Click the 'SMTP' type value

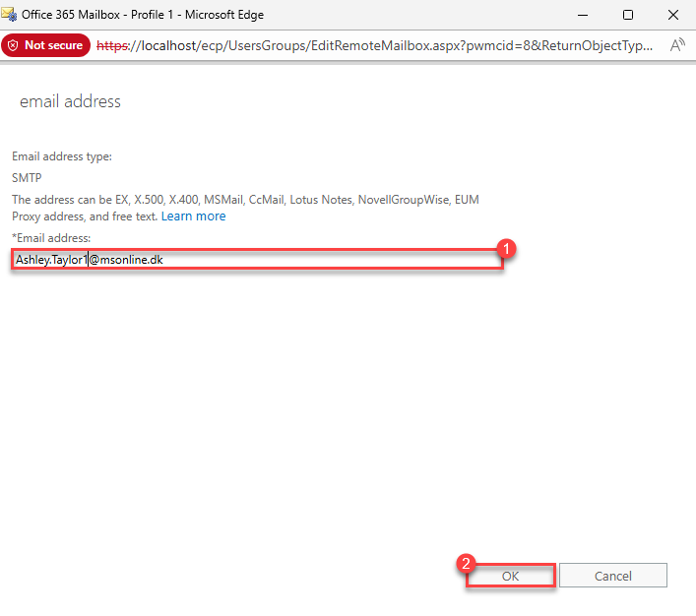click(27, 178)
